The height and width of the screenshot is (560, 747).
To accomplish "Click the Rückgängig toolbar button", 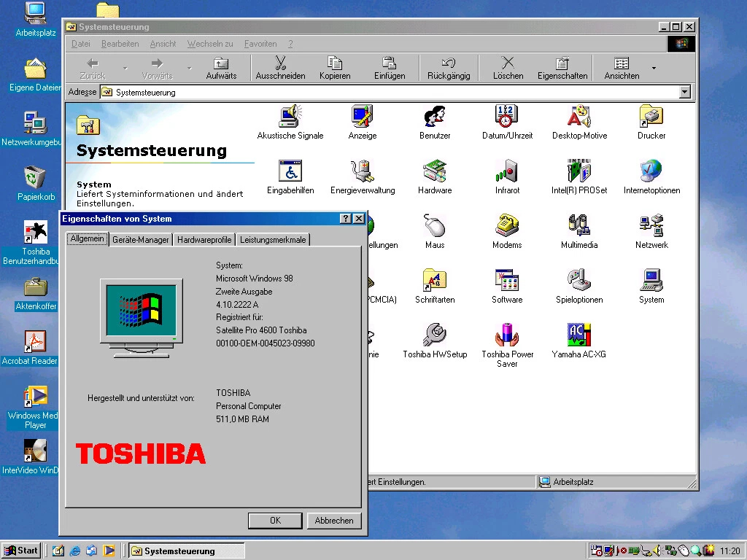I will (449, 68).
